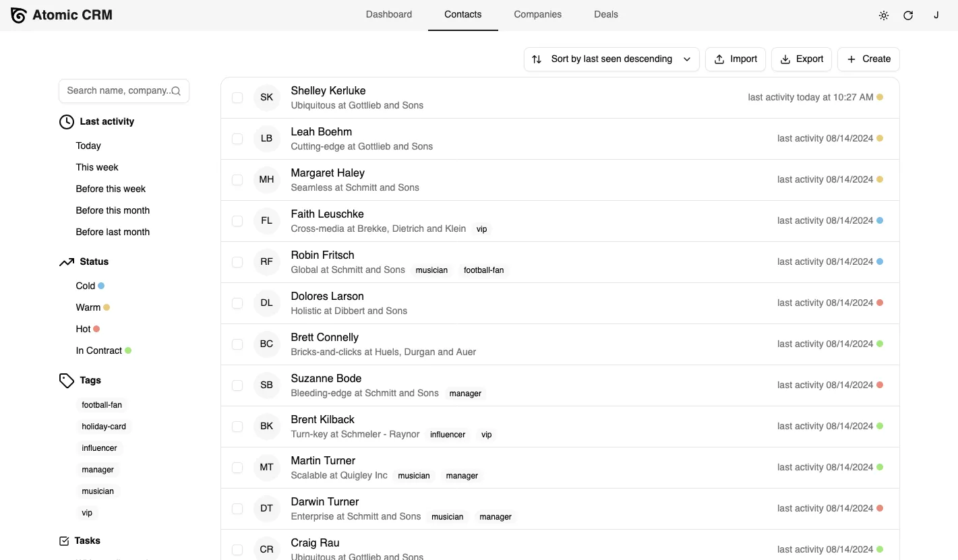The image size is (958, 560).
Task: Toggle light/dark theme with the sun icon
Action: point(883,15)
